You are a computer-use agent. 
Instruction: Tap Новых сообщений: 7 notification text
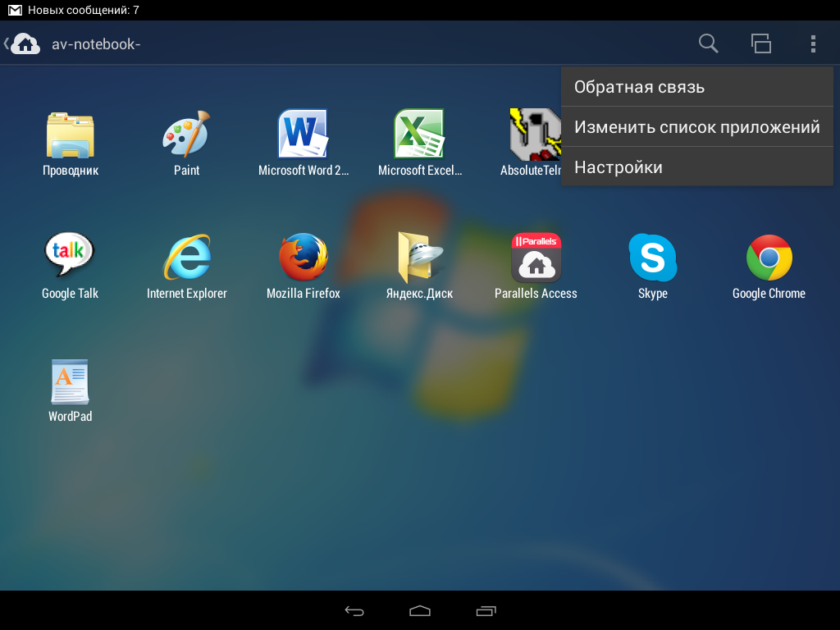(84, 10)
